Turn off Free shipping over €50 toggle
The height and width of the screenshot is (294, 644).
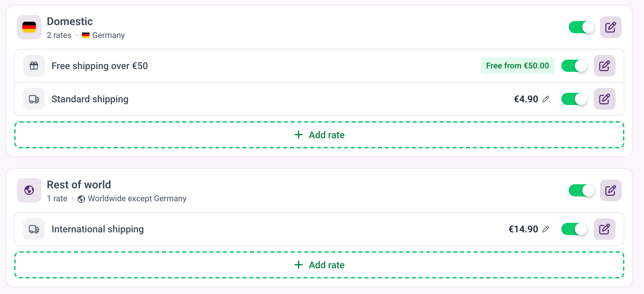(x=574, y=66)
